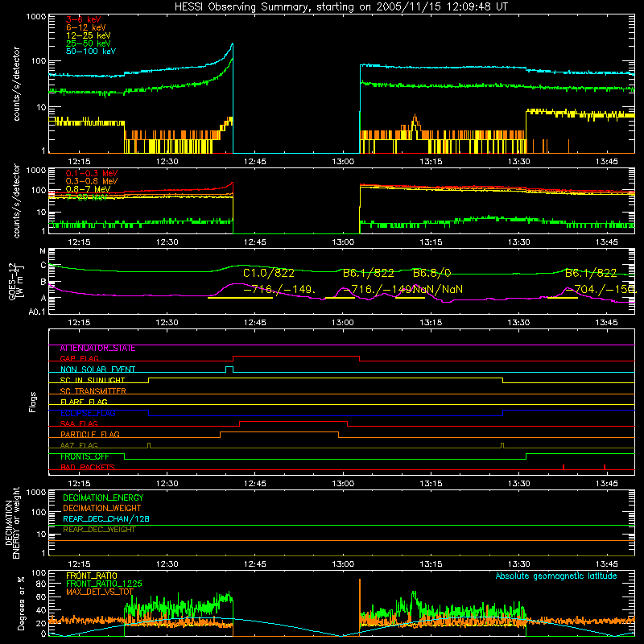This screenshot has width=644, height=644.
Task: Click the non-solar event pulse on its flag line
Action: click(229, 369)
